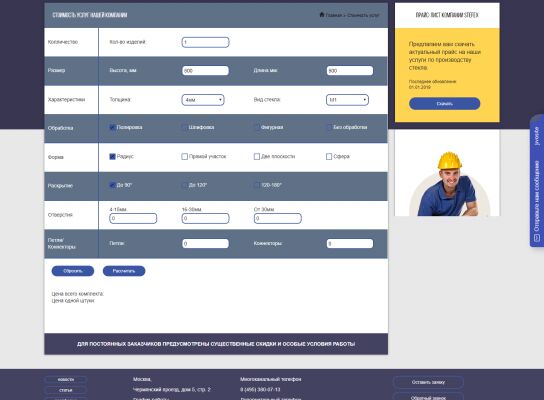Toggle the Радиус checkbox

point(112,156)
